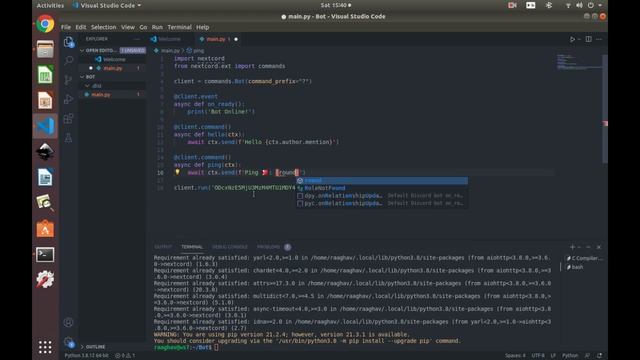Image resolution: width=640 pixels, height=360 pixels.
Task: Select the Terminal panel tab
Action: point(192,247)
